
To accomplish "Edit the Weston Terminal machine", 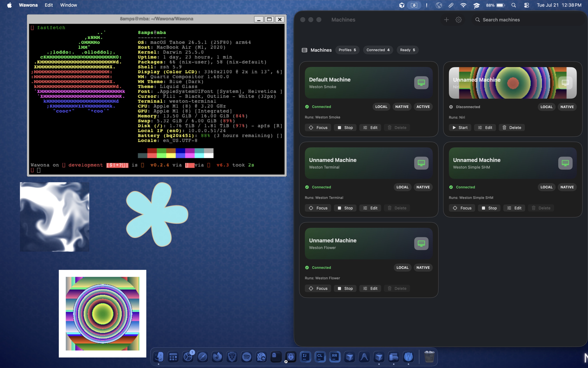I will (370, 208).
